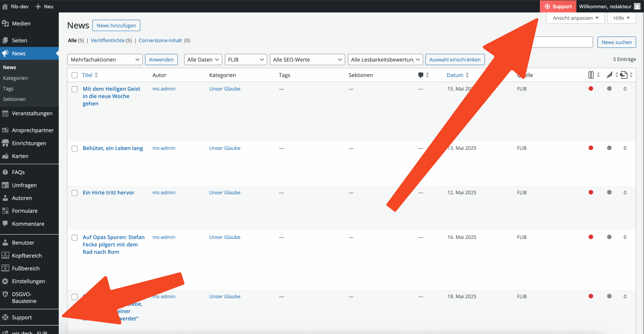Click the readability feather column icon

pyautogui.click(x=609, y=75)
